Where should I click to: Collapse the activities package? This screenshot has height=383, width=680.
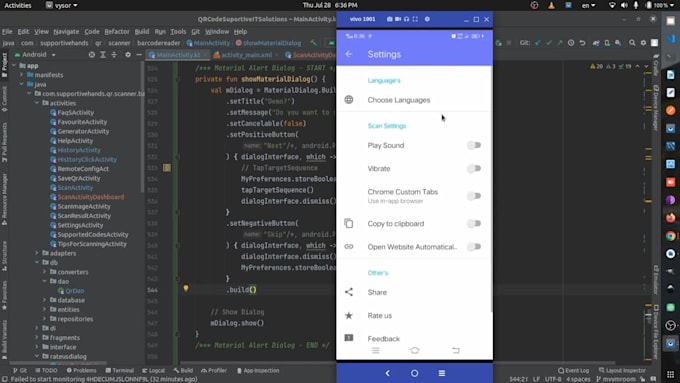37,103
